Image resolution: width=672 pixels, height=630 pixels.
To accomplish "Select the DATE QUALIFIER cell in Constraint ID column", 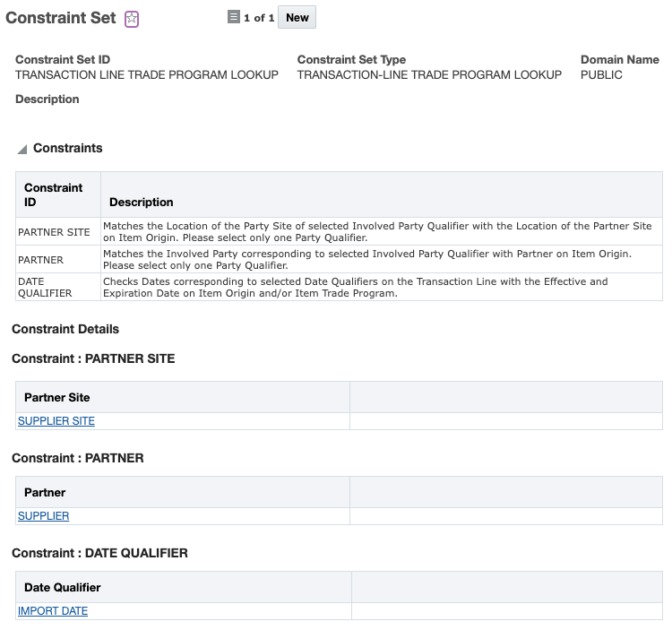I will (x=45, y=287).
